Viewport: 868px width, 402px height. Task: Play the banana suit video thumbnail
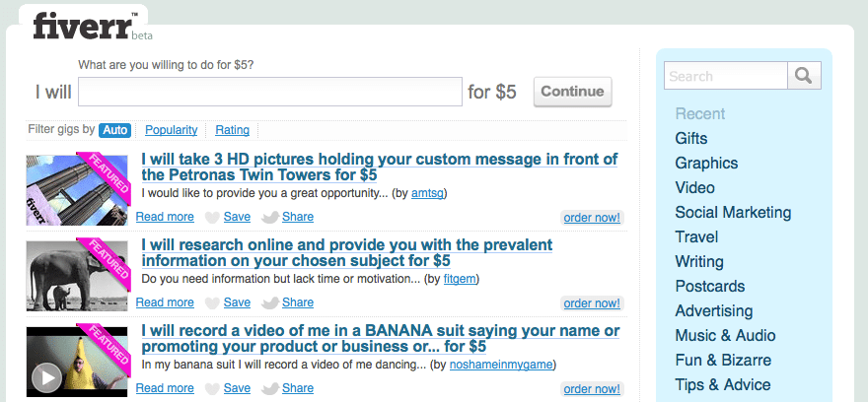[x=47, y=377]
